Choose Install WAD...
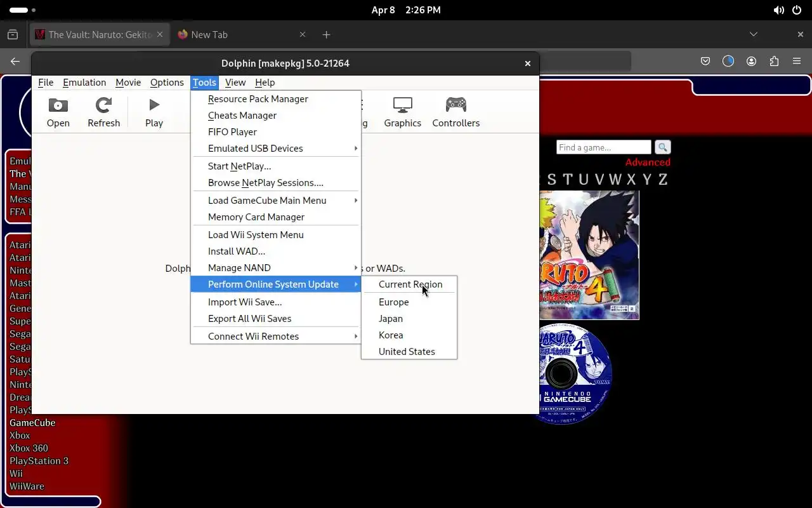812x508 pixels. (x=276, y=251)
